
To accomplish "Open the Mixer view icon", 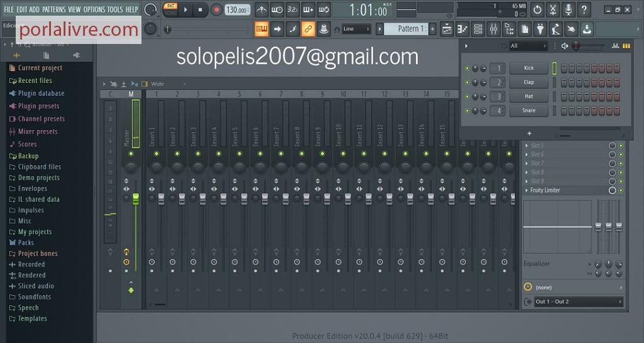I will pyautogui.click(x=494, y=29).
